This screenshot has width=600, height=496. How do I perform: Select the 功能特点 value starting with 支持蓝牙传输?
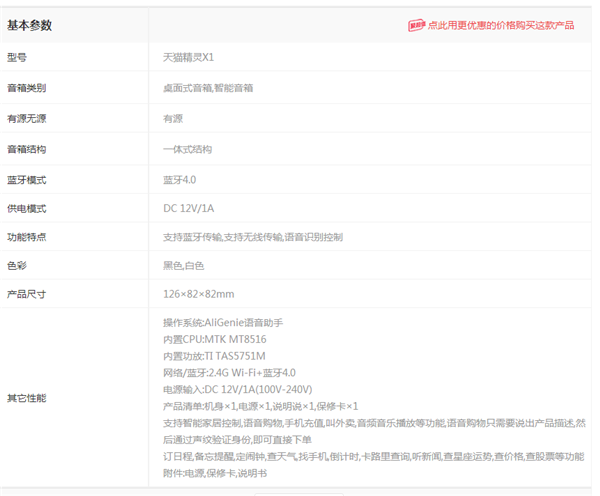pyautogui.click(x=253, y=237)
